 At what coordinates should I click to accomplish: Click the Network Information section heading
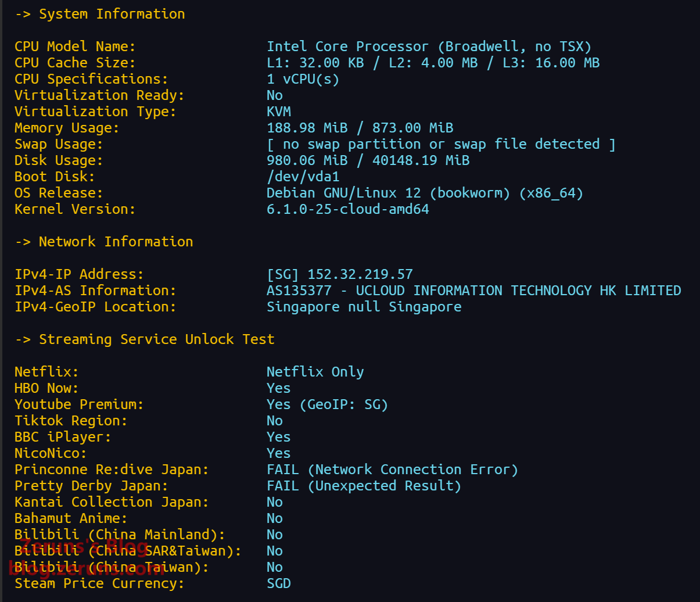116,242
